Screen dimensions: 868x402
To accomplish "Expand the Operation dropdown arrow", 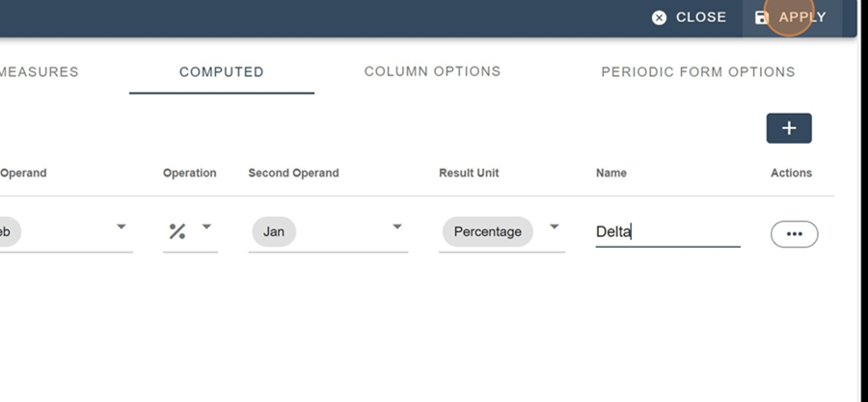I will coord(206,227).
